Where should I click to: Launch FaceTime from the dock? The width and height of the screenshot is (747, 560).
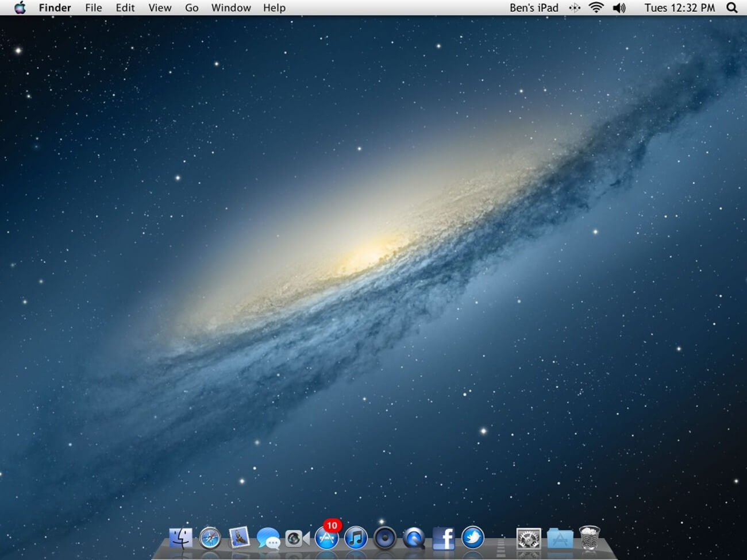[x=297, y=539]
